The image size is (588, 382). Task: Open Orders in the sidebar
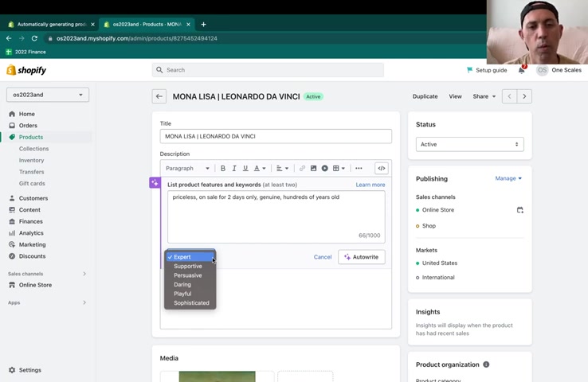point(28,126)
